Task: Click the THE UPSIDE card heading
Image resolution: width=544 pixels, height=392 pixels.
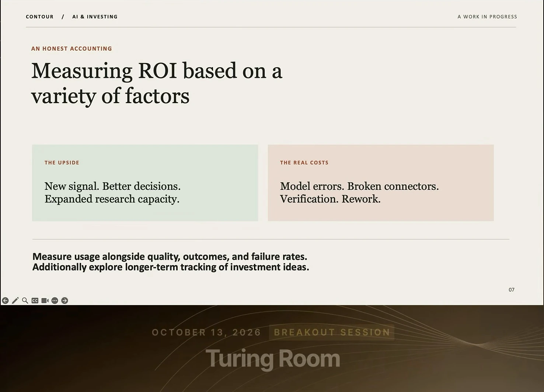Action: [x=62, y=162]
